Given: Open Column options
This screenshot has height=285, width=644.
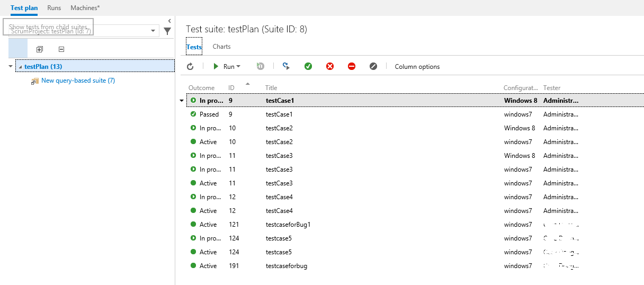Looking at the screenshot, I should (417, 66).
